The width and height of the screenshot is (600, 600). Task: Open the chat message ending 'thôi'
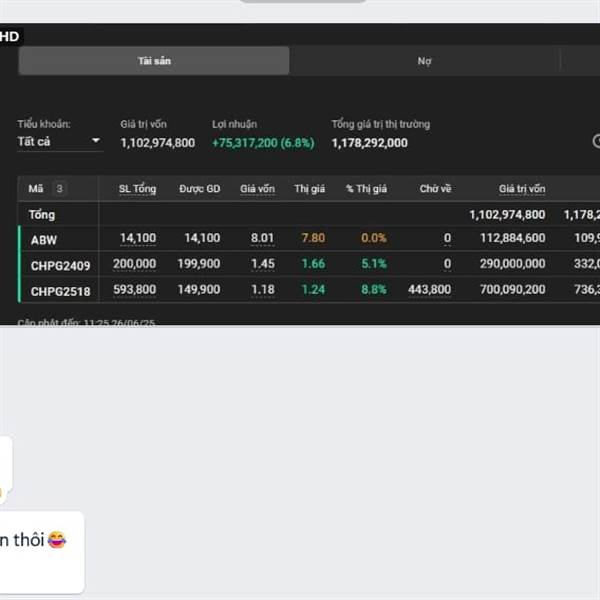[42, 552]
